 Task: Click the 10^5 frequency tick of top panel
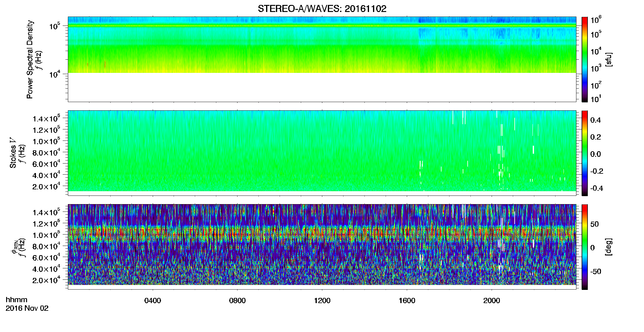pyautogui.click(x=55, y=26)
